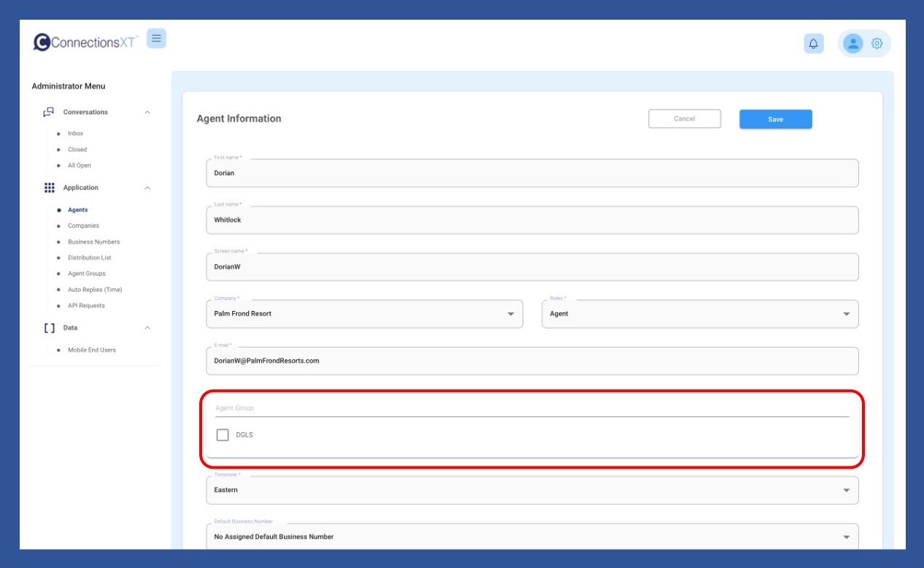The width and height of the screenshot is (924, 568).
Task: Open Inbox in the sidebar
Action: pyautogui.click(x=75, y=134)
